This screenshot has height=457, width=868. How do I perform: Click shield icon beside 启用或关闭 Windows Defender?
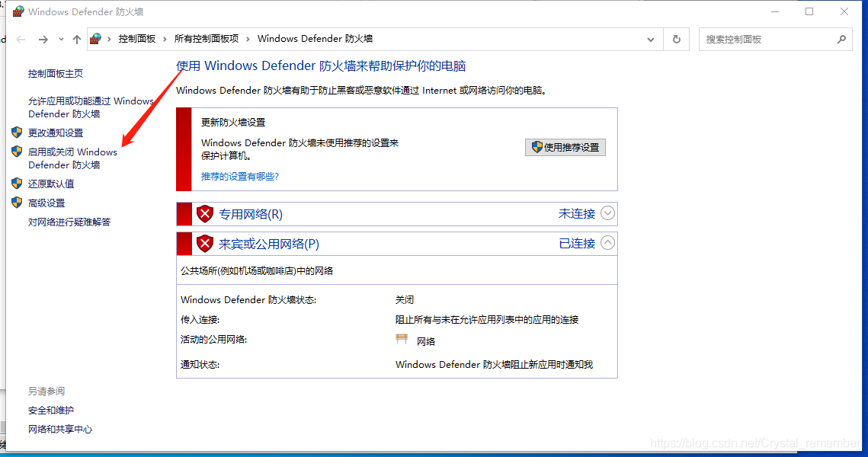(x=17, y=151)
